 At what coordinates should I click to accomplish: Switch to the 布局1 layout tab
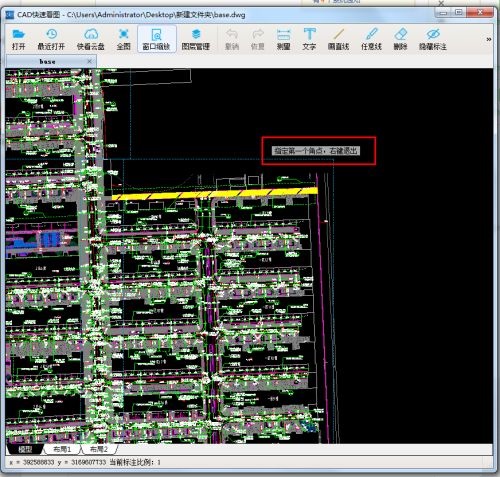coord(62,449)
